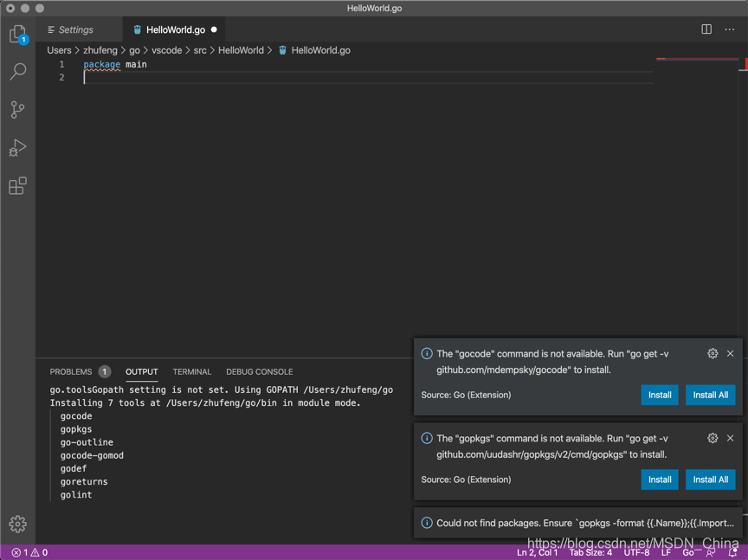Screen dimensions: 748x560
Task: Click Install on gocode notification
Action: point(660,395)
